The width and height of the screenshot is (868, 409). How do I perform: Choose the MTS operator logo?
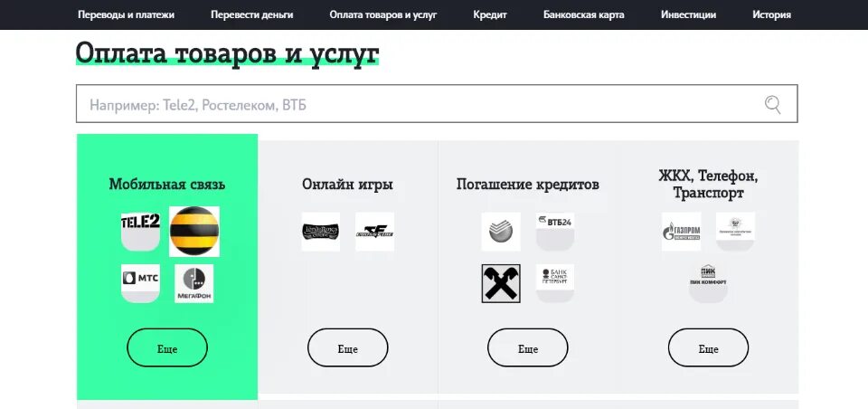tap(141, 283)
